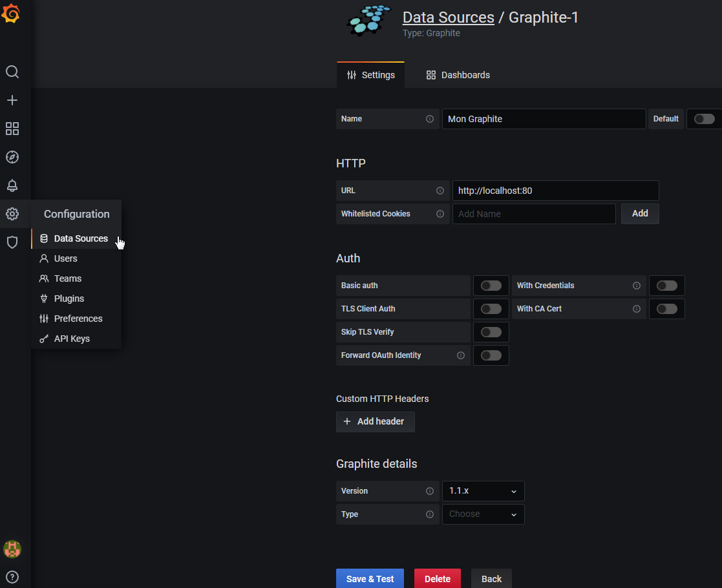The image size is (722, 588).
Task: Click the Server Admin shield icon
Action: point(12,242)
